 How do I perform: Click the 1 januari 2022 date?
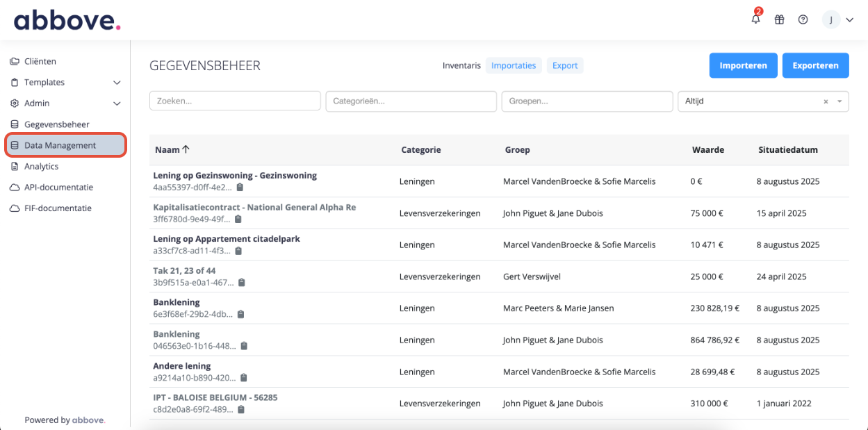point(784,404)
